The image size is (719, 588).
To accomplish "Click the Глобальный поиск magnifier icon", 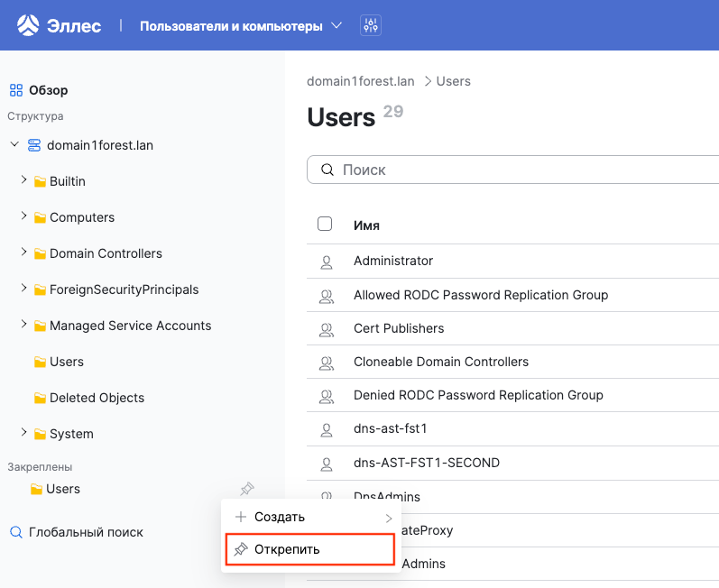I will pyautogui.click(x=15, y=532).
